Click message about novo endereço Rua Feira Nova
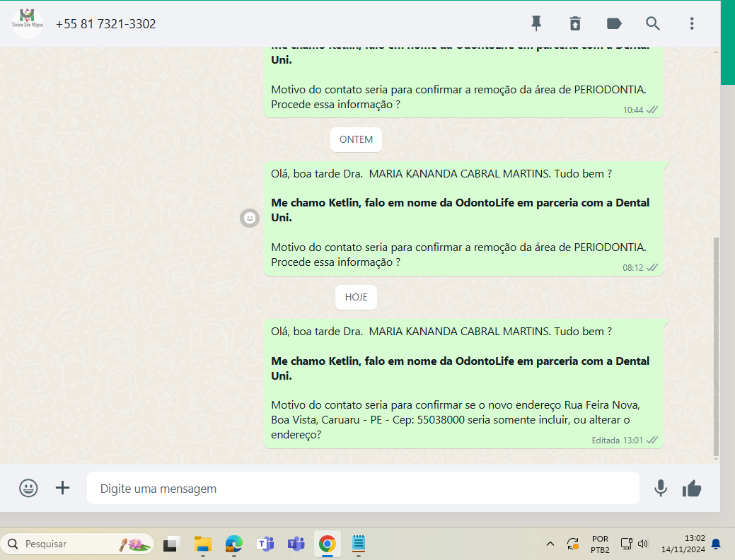735x560 pixels. click(x=463, y=383)
